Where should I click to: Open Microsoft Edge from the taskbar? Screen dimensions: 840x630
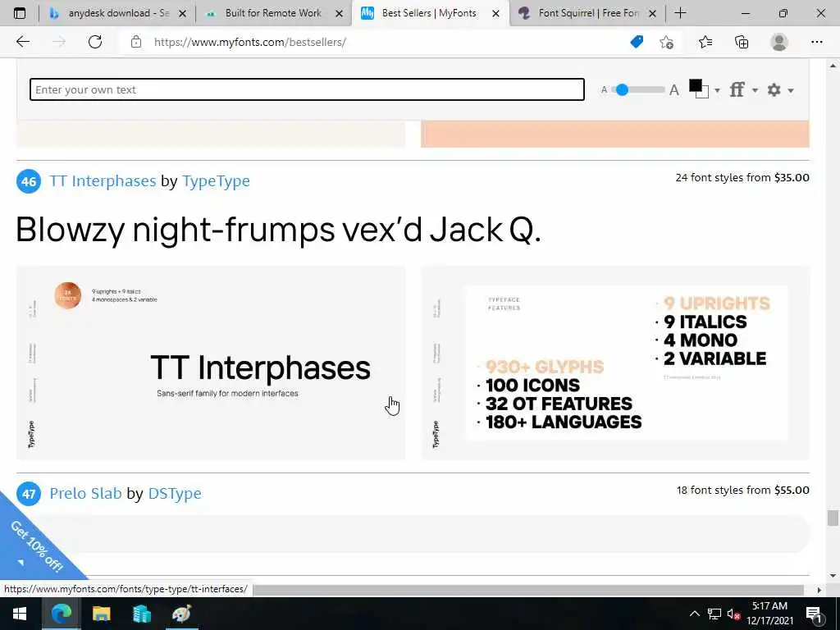click(61, 614)
